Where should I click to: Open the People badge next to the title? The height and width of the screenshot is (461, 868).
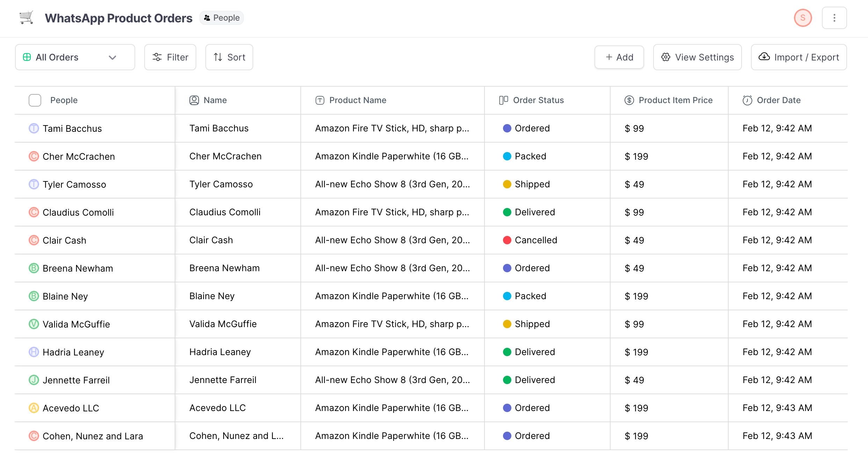point(221,17)
